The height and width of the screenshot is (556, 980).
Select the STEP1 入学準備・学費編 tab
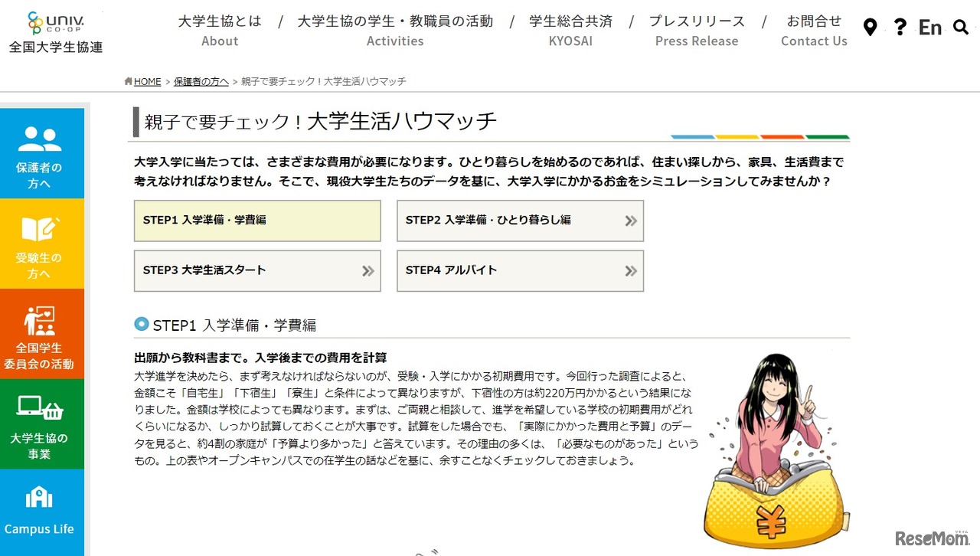click(x=257, y=221)
